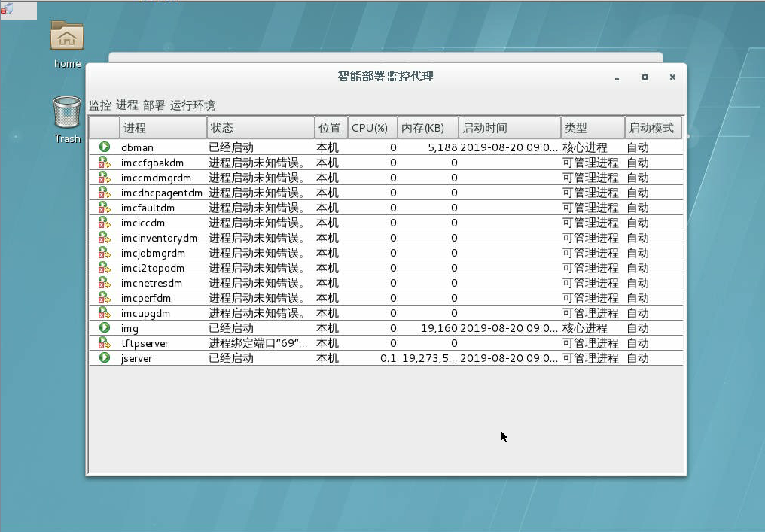Viewport: 765px width, 532px height.
Task: Click the error status icon for imcjobmgrdm
Action: click(x=105, y=253)
